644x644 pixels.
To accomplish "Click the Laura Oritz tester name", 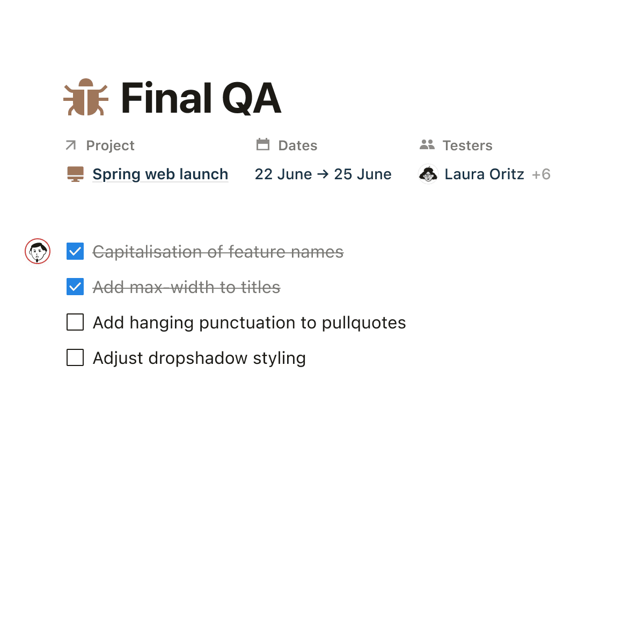I will click(484, 174).
